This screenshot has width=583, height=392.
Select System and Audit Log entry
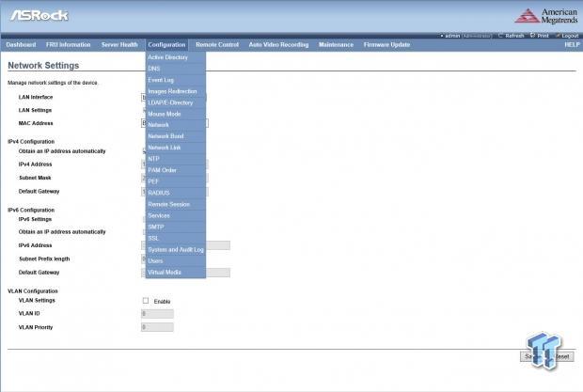click(x=176, y=250)
